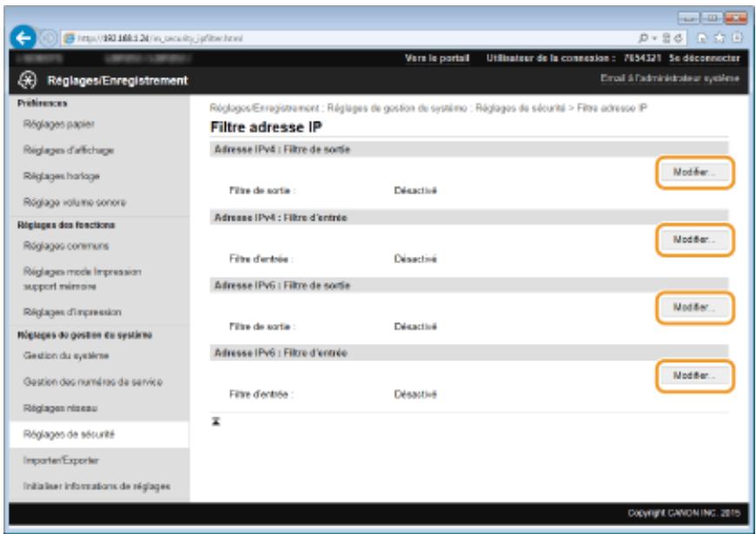Click the Réglages/Enregistrement wheel icon in header
The width and height of the screenshot is (756, 534).
27,80
